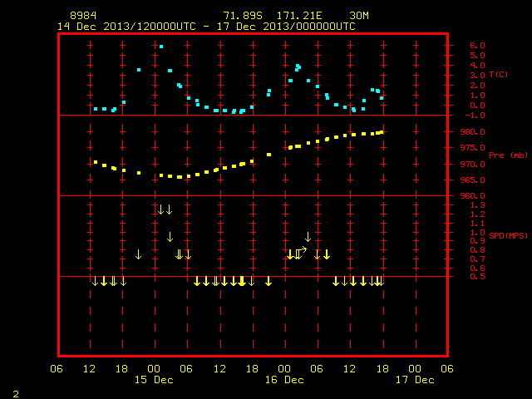Click the 16 Dec date label

pyautogui.click(x=284, y=380)
